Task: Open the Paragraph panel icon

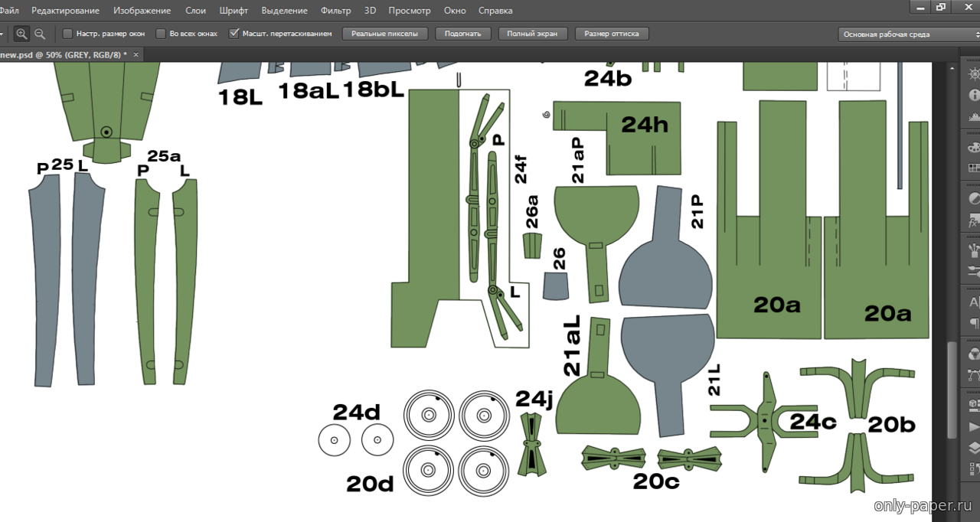Action: pyautogui.click(x=974, y=323)
